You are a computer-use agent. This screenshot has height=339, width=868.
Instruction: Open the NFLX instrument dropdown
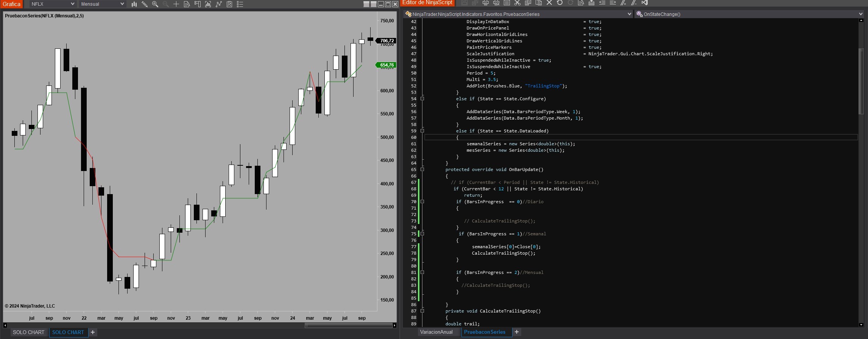[x=53, y=4]
